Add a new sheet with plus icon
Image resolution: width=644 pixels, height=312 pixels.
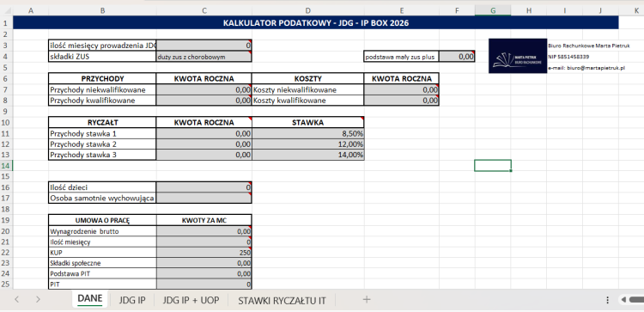[367, 300]
